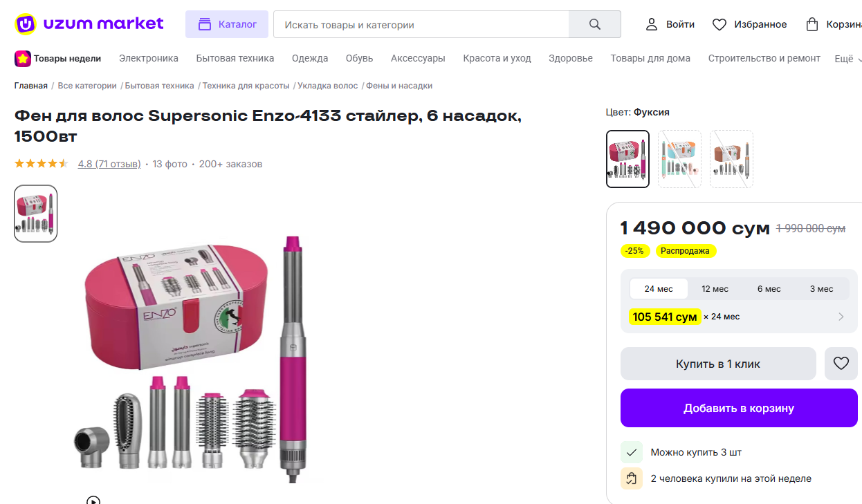Add product to wishlist with heart button
Viewport: 862px width, 504px height.
pyautogui.click(x=841, y=364)
